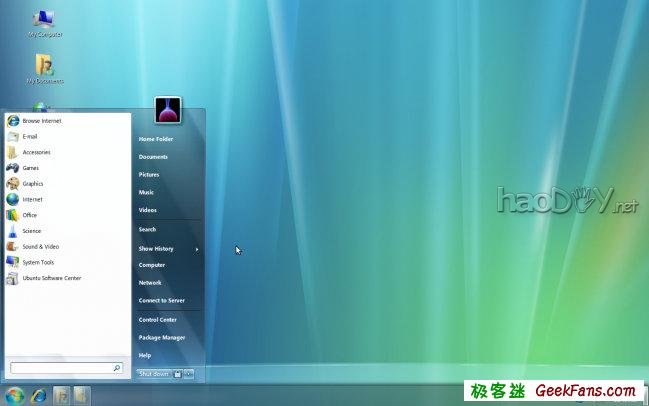Open Package Manager entry

[160, 338]
